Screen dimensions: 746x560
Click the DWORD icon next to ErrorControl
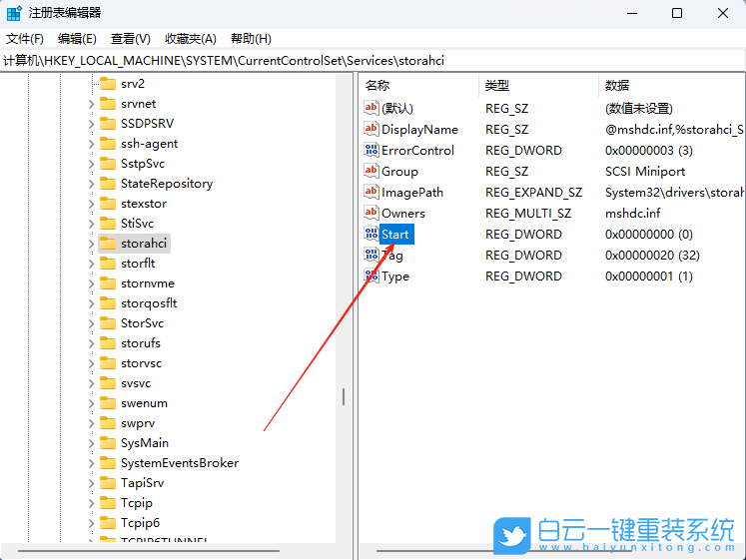click(x=372, y=150)
